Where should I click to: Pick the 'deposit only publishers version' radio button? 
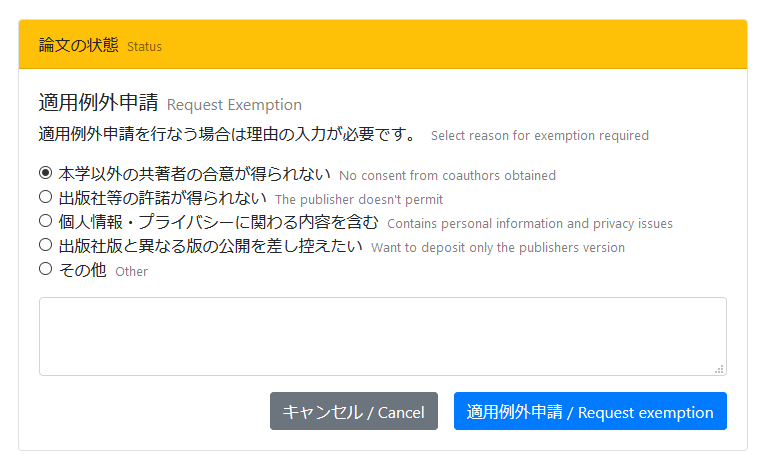click(45, 245)
